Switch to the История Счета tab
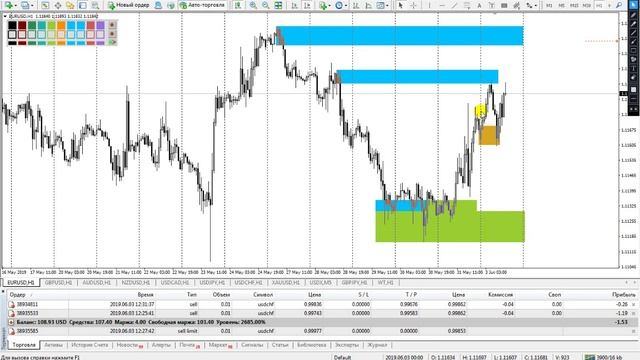Image resolution: width=640 pixels, height=360 pixels. [90, 345]
